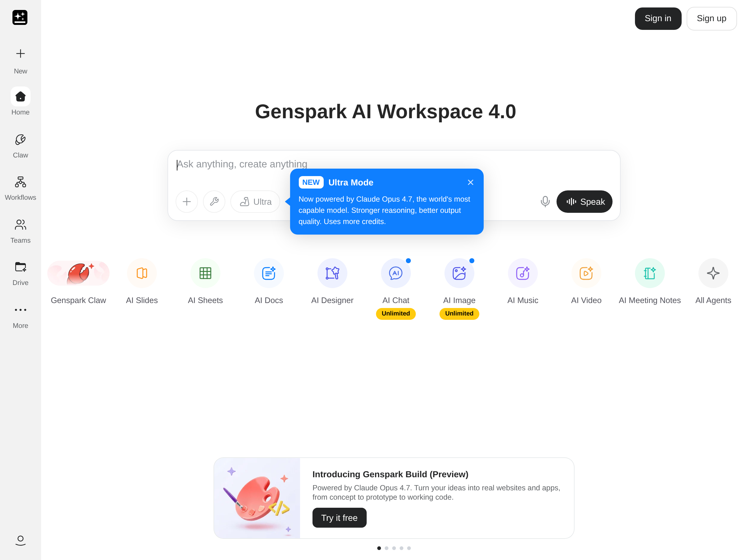Viewport: 747px width, 560px height.
Task: Launch the AI Sheets agent
Action: 205,273
